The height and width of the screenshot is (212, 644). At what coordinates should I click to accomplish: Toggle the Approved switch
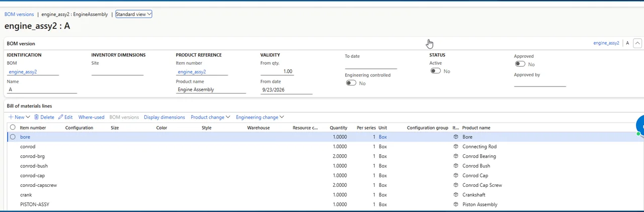click(520, 64)
